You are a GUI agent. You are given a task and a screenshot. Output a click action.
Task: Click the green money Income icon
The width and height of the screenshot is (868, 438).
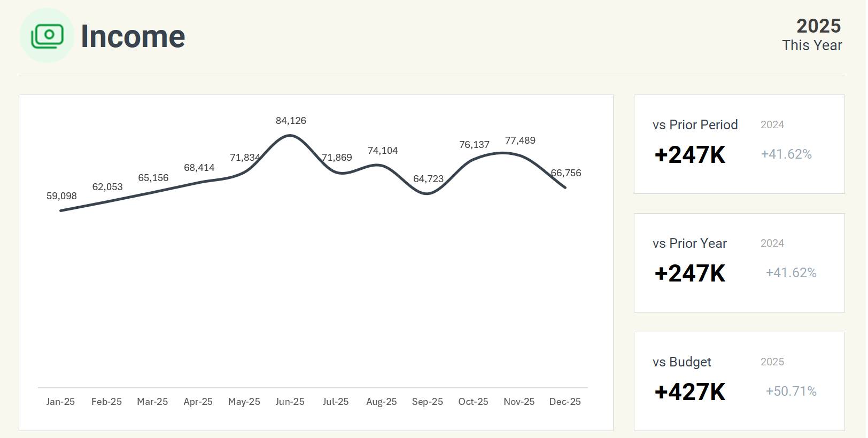point(47,36)
